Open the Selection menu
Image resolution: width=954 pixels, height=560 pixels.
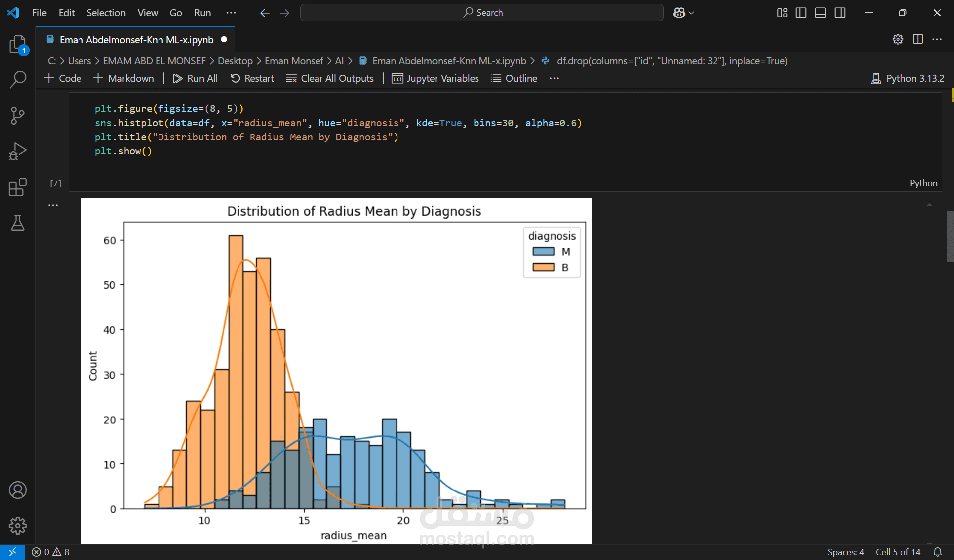click(x=106, y=13)
